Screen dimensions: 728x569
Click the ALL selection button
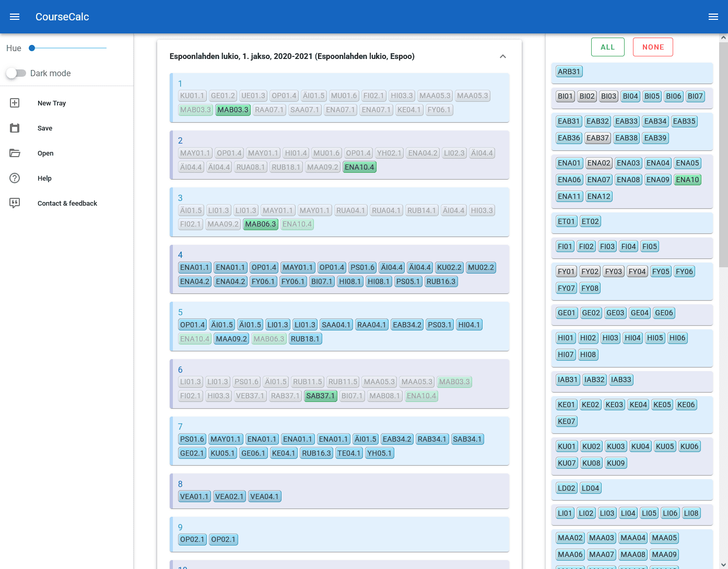point(607,46)
